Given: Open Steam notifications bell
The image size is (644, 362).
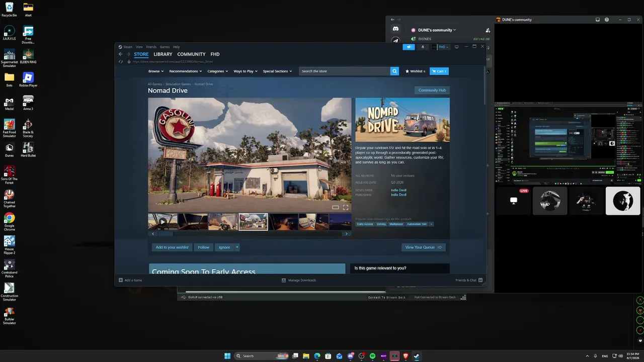Looking at the screenshot, I should tap(423, 47).
